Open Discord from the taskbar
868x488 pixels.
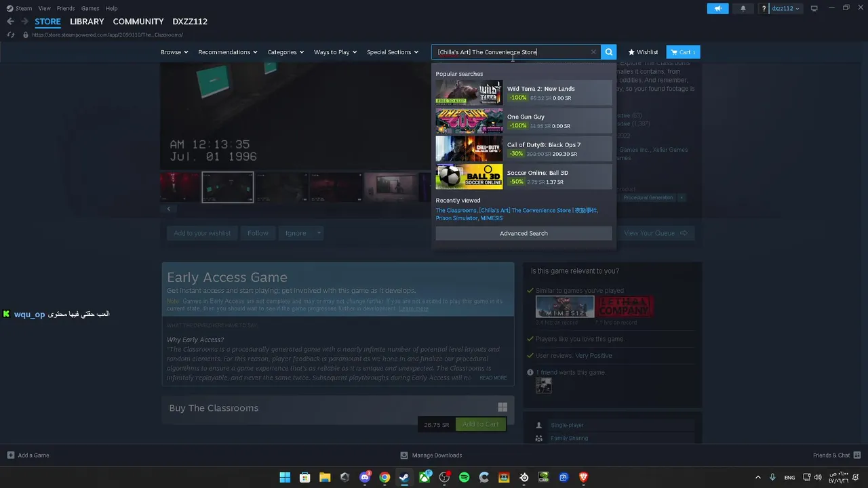[x=365, y=477]
